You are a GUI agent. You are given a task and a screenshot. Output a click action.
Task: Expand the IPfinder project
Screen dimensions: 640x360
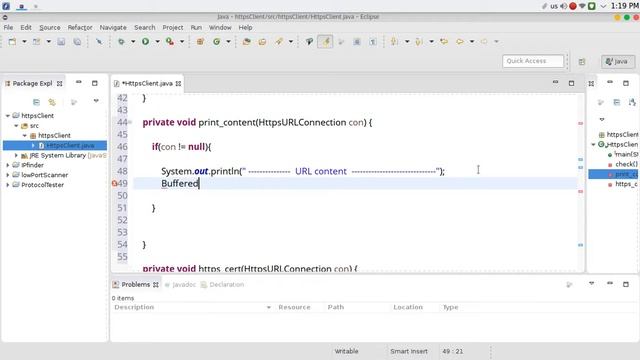pos(8,165)
